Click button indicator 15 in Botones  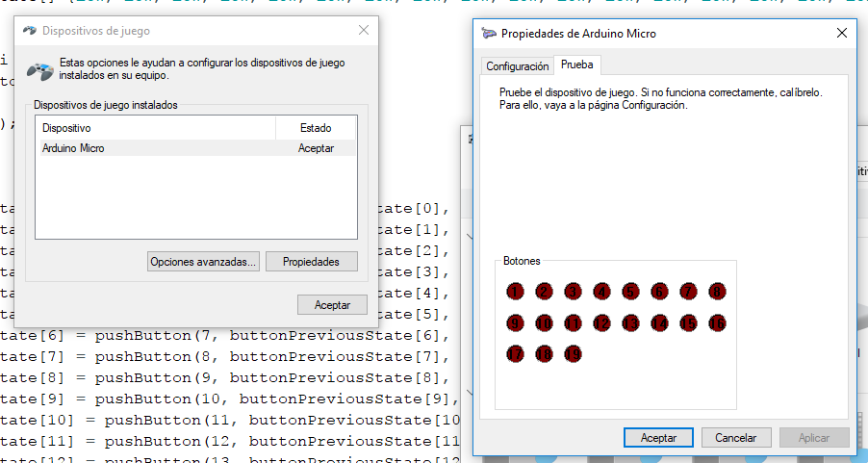pos(688,322)
